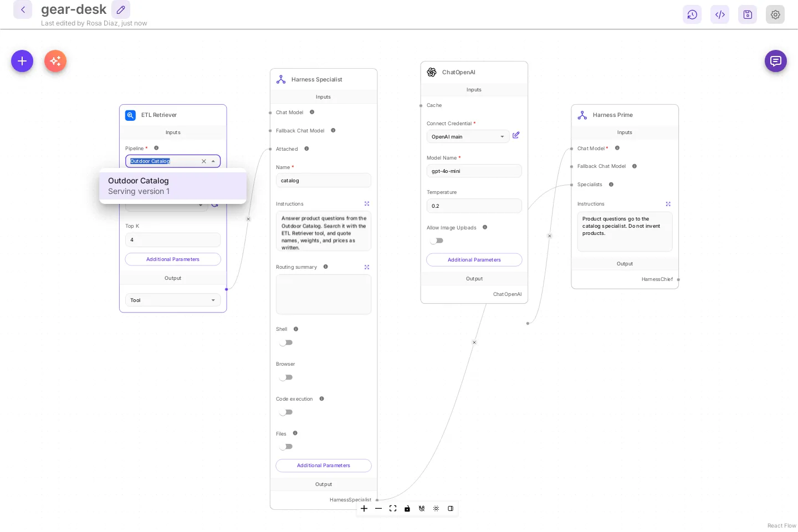The height and width of the screenshot is (532, 798).
Task: Click Additional Parameters in ETL Retriever
Action: pos(173,259)
